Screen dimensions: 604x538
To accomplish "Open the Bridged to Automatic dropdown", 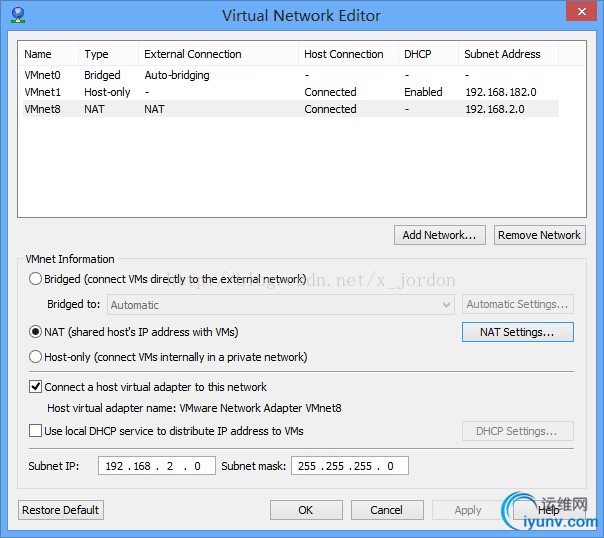I will pos(281,305).
